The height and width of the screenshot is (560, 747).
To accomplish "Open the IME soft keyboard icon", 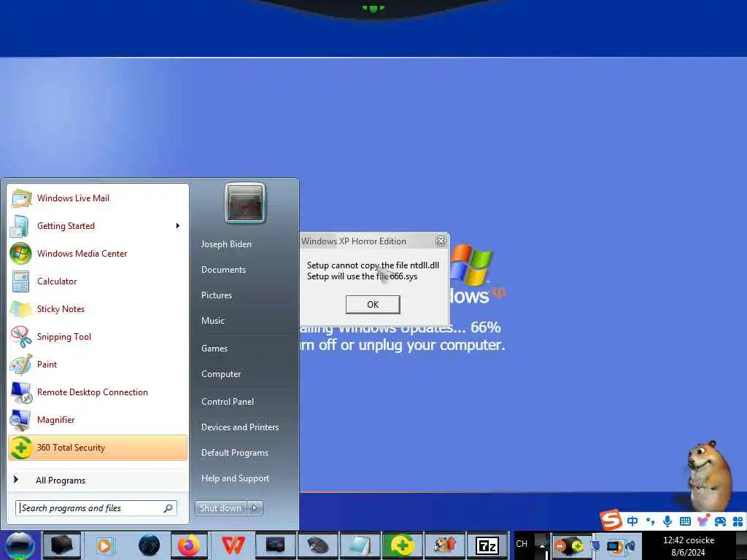I will (685, 521).
